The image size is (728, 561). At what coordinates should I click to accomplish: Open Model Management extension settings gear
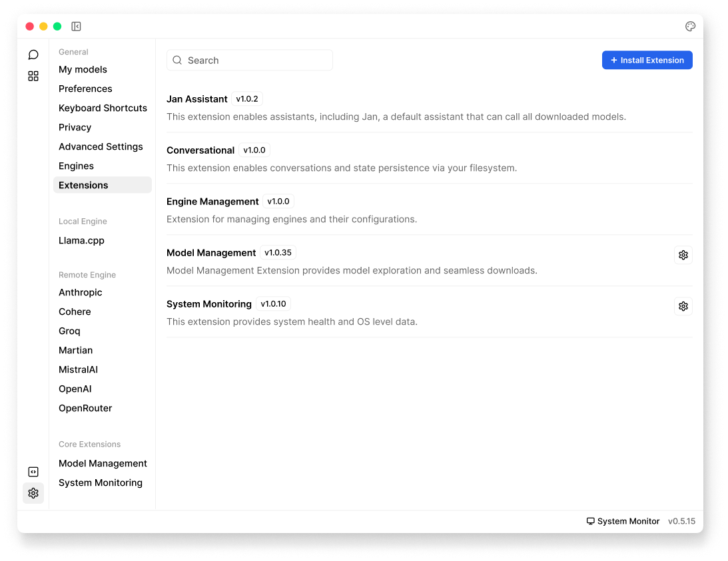683,255
